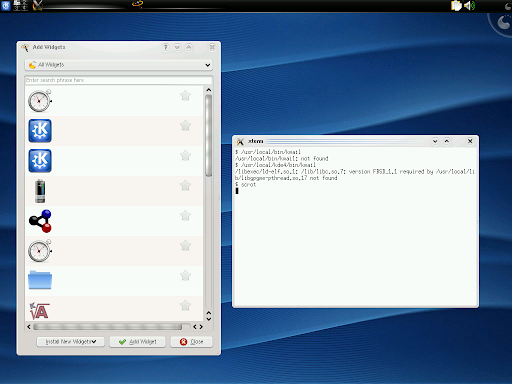
Task: Select the second stopwatch widget below molecule
Action: coord(40,251)
